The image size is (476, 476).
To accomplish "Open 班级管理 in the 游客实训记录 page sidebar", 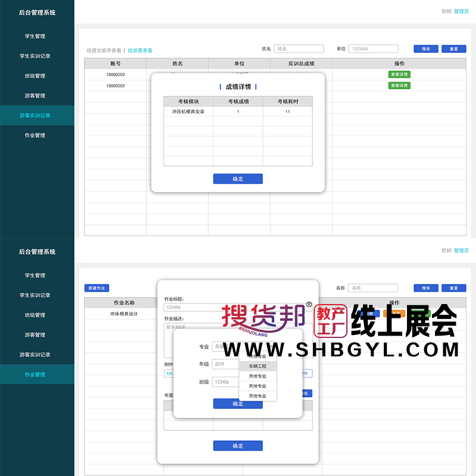I will [35, 76].
